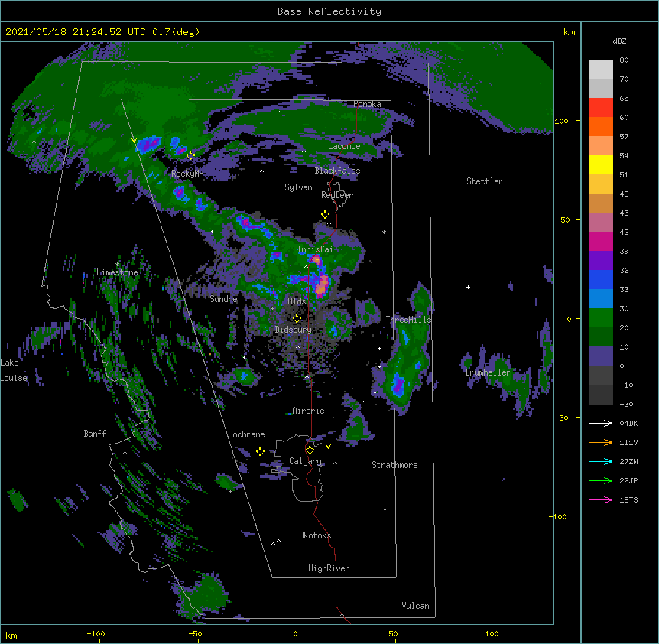
Task: Click the intense reflectivity core near Innisfail
Action: pos(322,286)
